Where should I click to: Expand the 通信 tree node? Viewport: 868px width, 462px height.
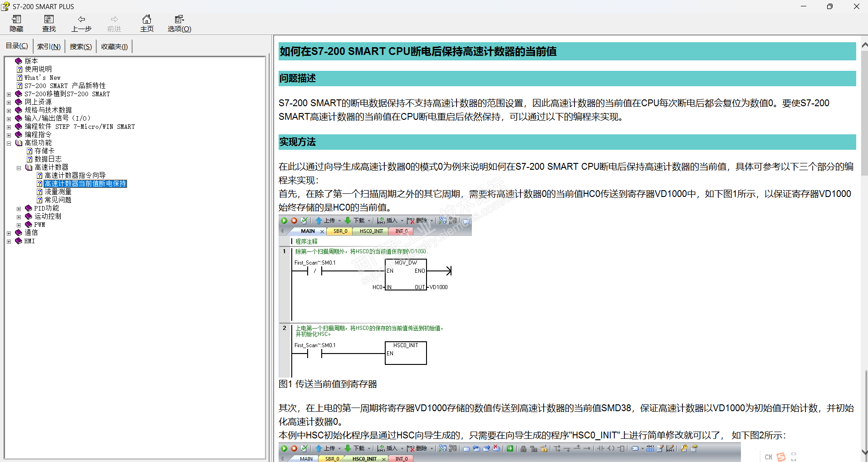click(x=9, y=233)
